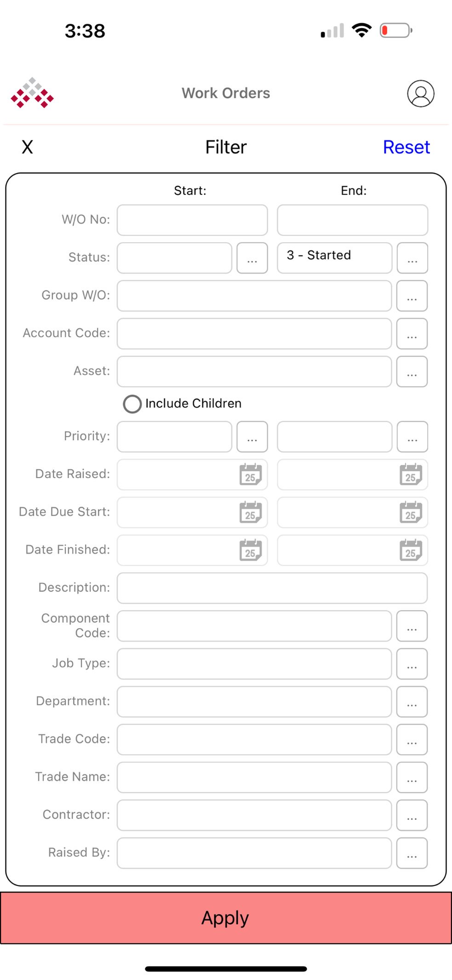The width and height of the screenshot is (452, 980).
Task: Switch to the Work Orders screen header
Action: tap(226, 93)
